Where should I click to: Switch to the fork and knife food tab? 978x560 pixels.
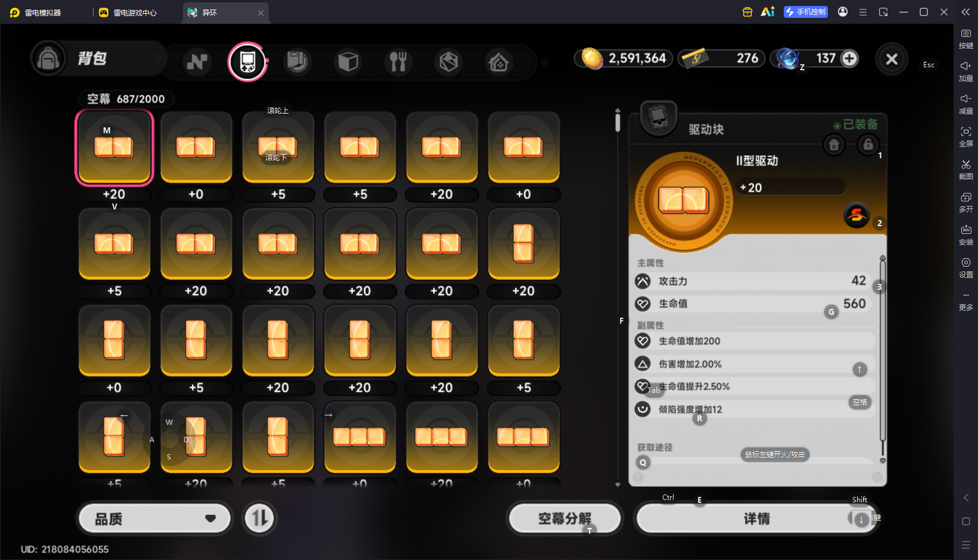[x=398, y=61]
